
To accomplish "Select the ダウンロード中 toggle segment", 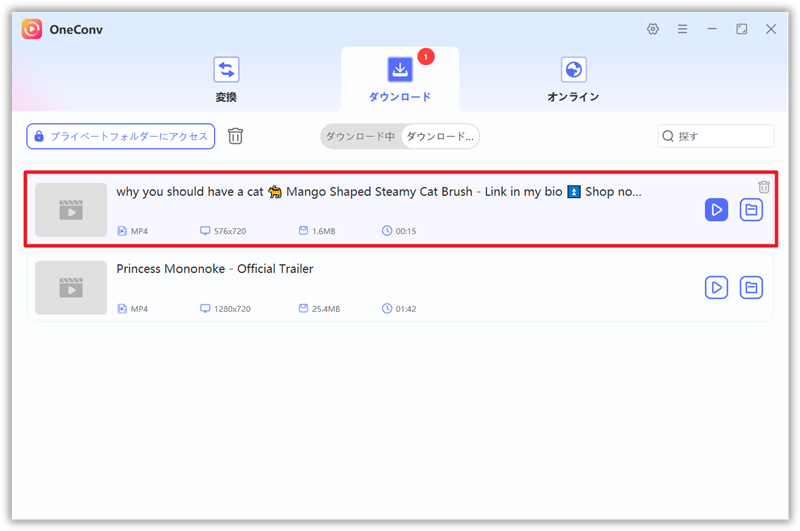I will pyautogui.click(x=360, y=136).
